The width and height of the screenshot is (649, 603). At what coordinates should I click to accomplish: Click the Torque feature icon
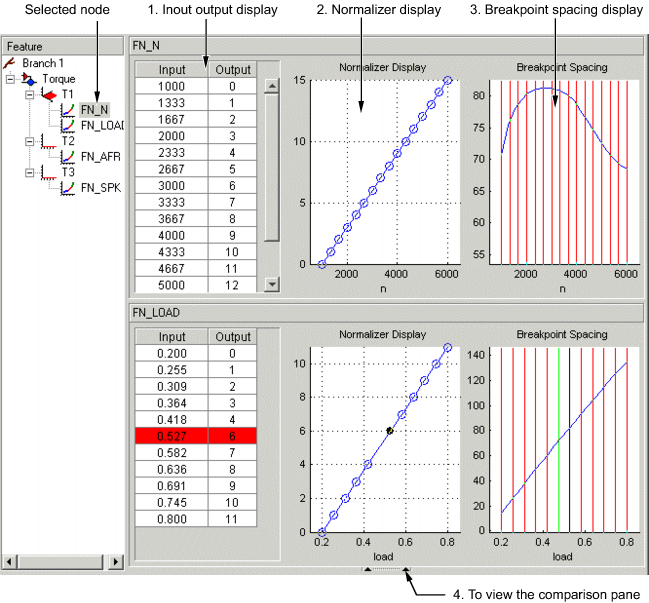click(x=29, y=79)
